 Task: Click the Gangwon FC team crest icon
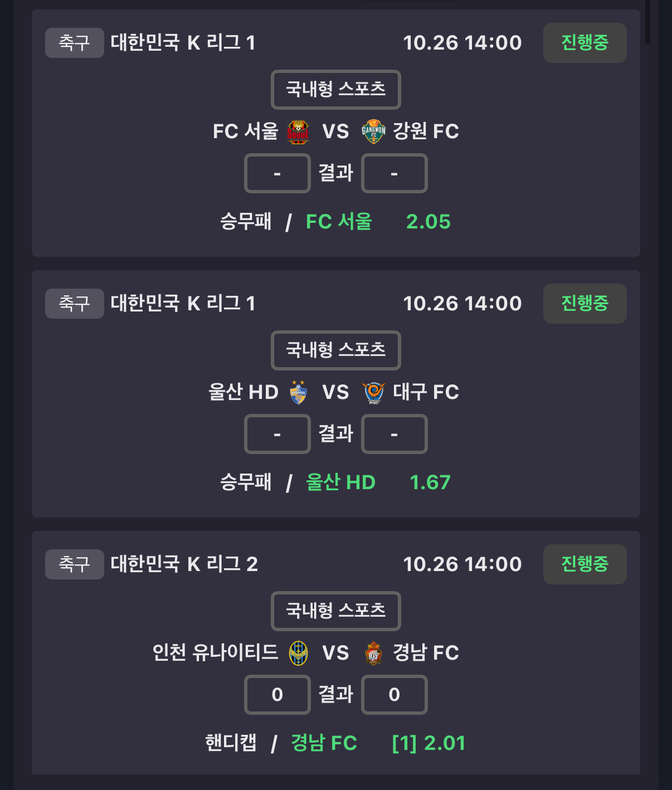(373, 132)
